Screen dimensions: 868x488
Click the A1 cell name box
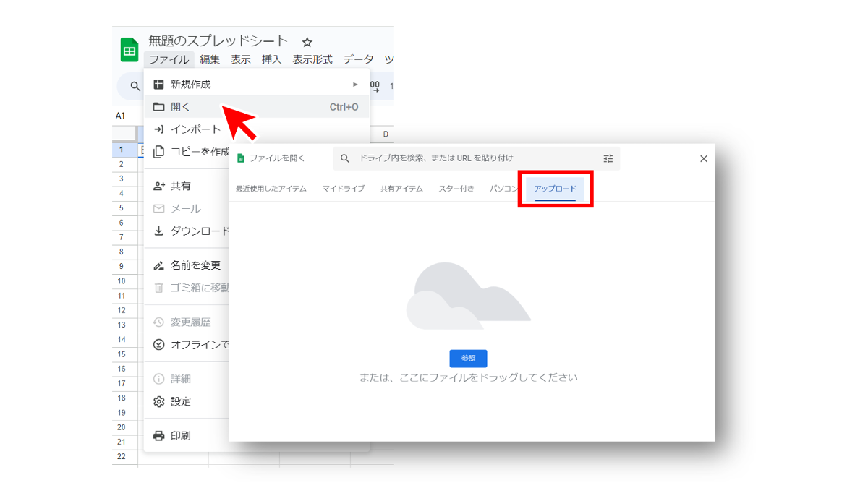coord(121,116)
